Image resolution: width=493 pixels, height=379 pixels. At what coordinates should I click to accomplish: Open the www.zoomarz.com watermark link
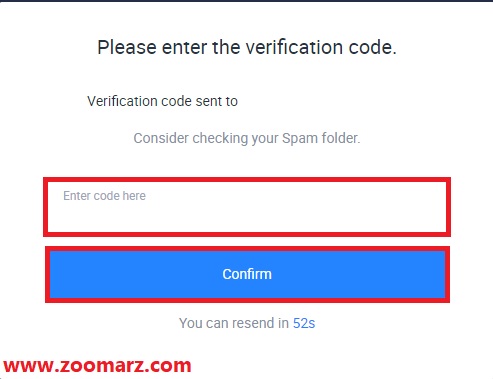tap(97, 366)
